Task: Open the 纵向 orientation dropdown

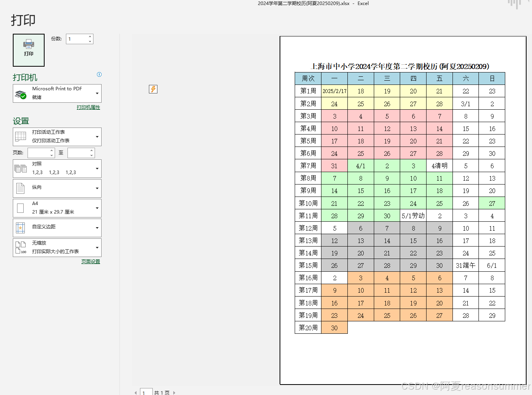Action: 57,188
